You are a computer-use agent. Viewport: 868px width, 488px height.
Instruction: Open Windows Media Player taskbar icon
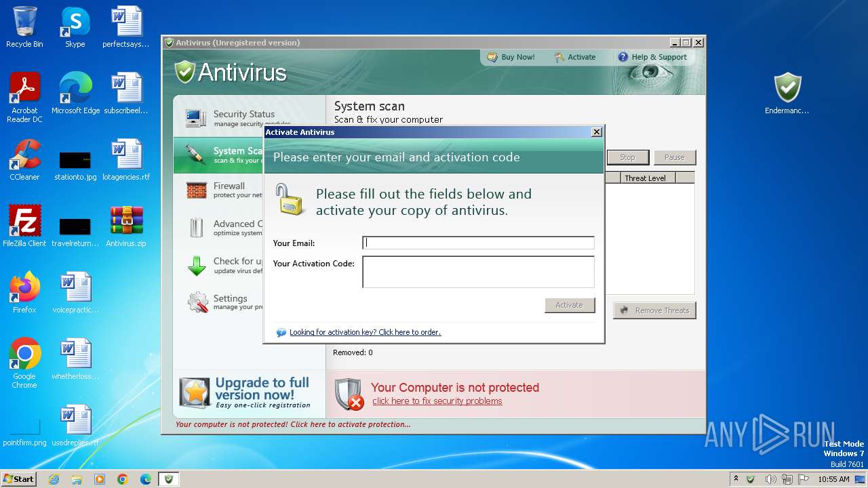coord(100,479)
